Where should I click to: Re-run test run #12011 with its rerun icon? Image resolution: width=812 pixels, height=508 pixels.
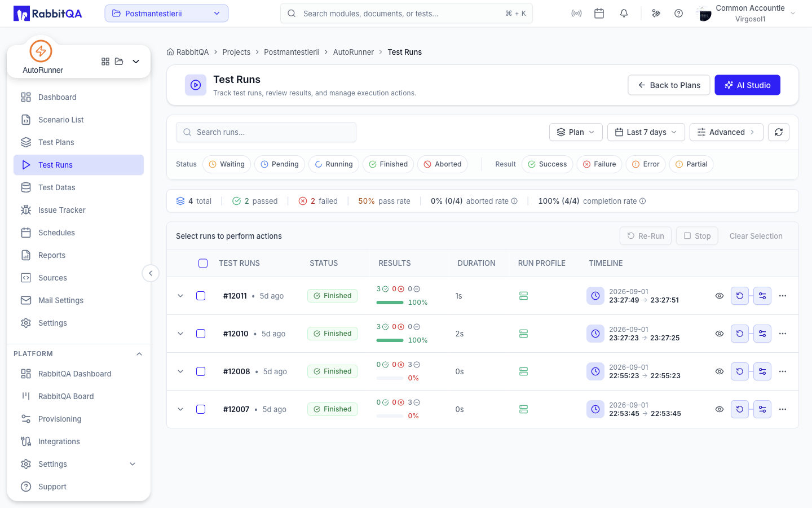coord(740,296)
